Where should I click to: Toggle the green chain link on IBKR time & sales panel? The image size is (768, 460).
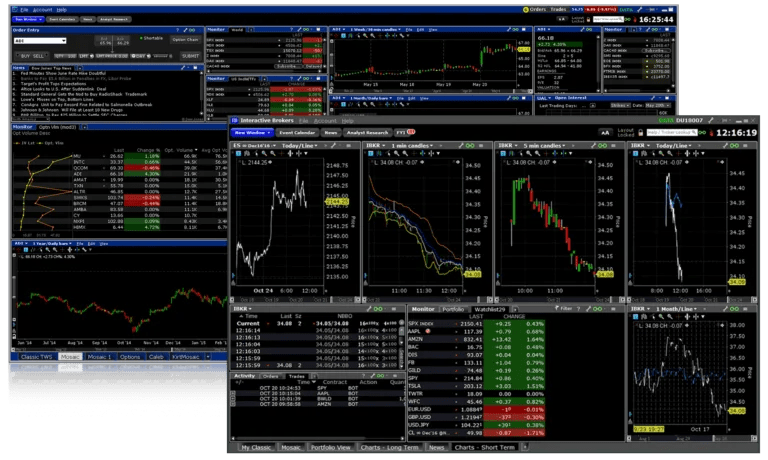pos(378,309)
